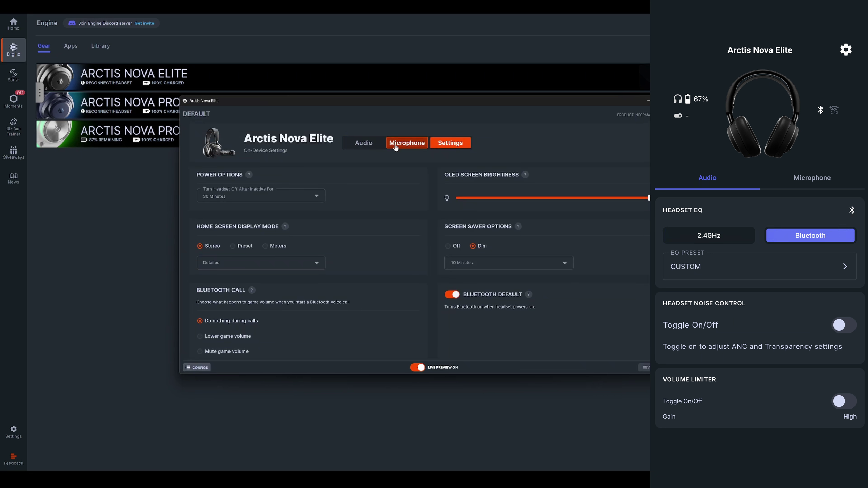Click the Bluetooth icon in Headset EQ
868x488 pixels.
tap(852, 210)
